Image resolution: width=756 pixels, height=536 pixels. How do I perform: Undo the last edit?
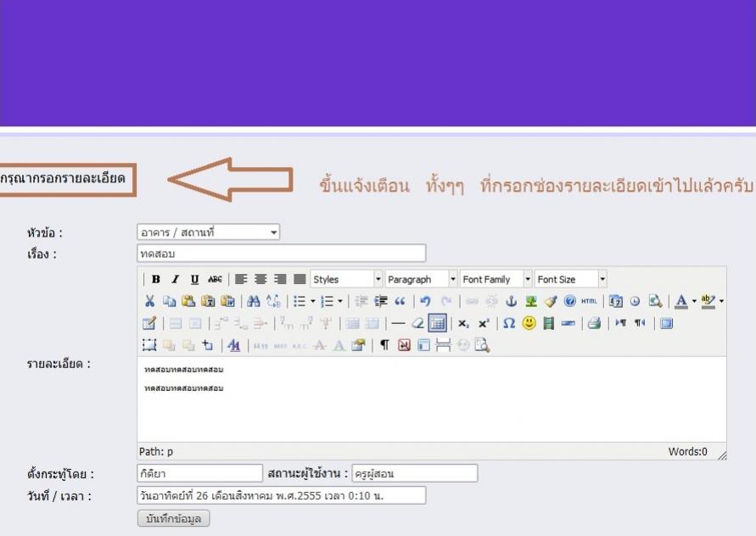(425, 301)
